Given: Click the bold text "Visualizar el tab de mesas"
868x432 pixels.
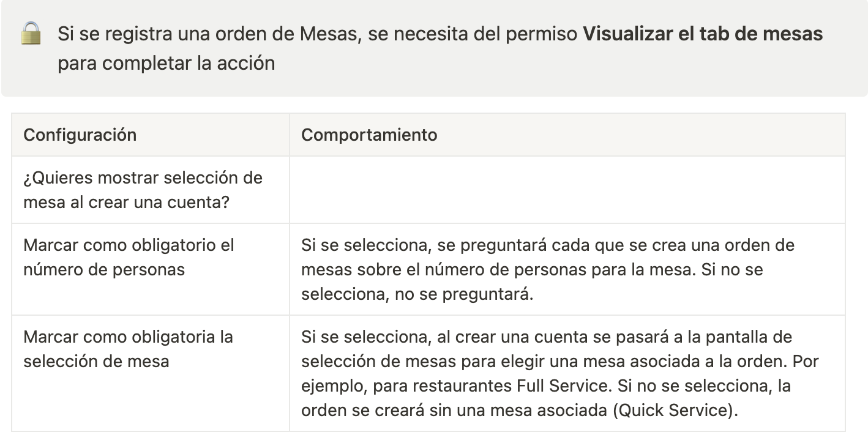Looking at the screenshot, I should pos(703,34).
